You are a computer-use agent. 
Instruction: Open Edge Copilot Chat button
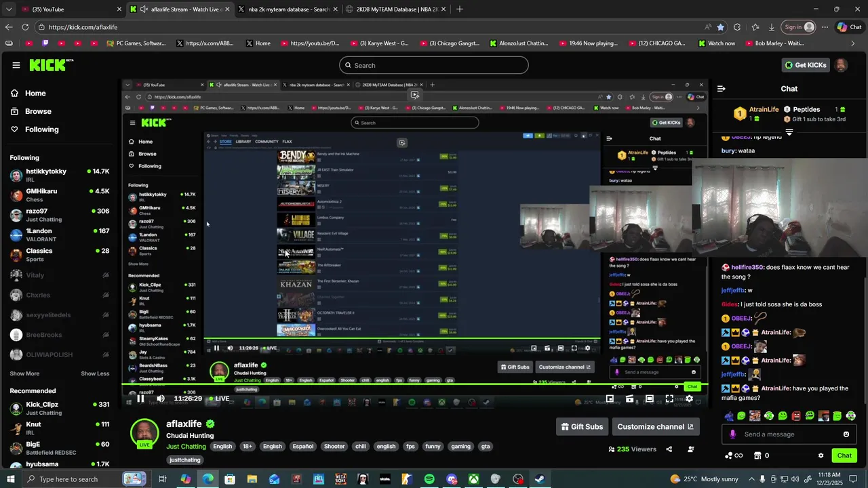(850, 27)
